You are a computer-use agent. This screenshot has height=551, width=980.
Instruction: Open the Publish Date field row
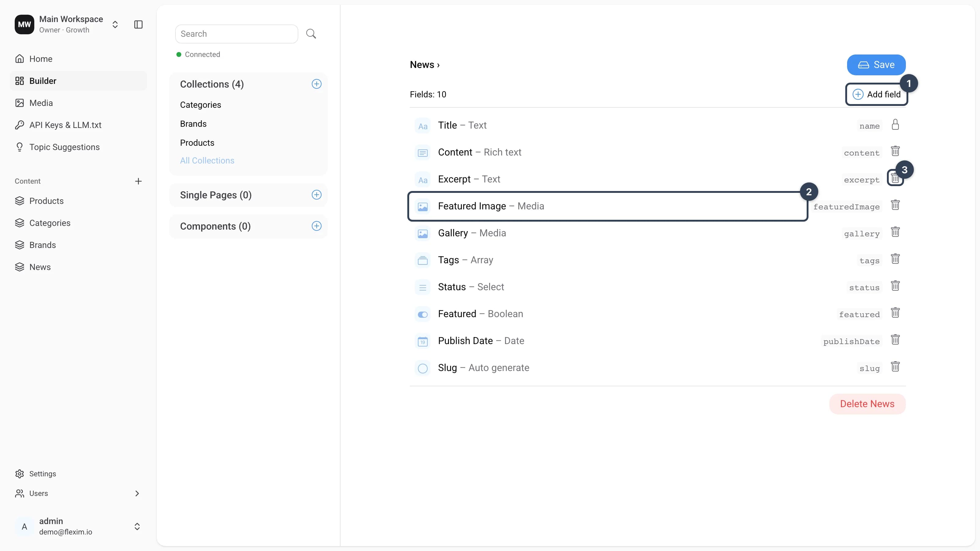[x=658, y=341]
